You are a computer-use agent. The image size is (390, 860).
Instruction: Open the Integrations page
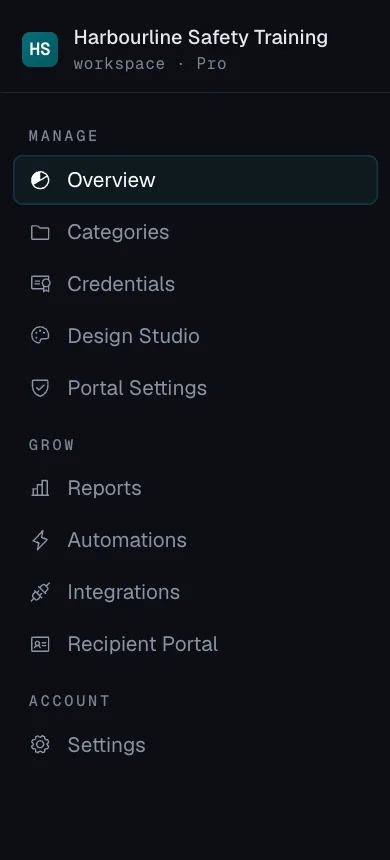coord(195,592)
